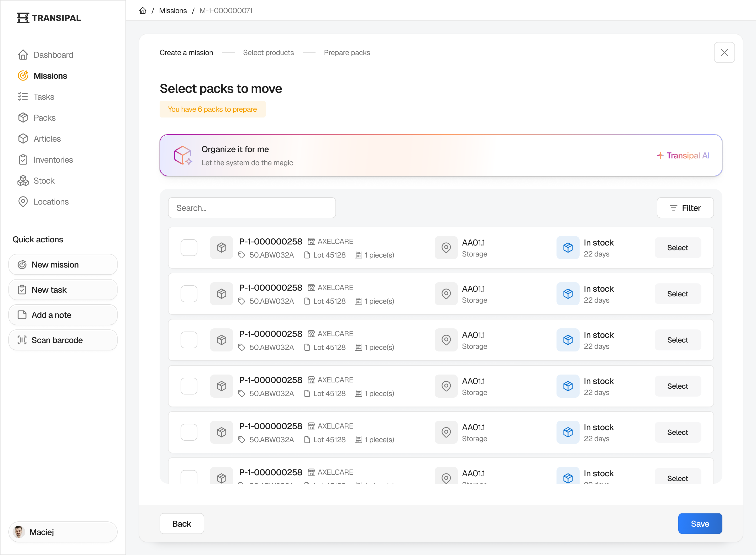
Task: Open the Dashboard sidebar icon
Action: [23, 55]
